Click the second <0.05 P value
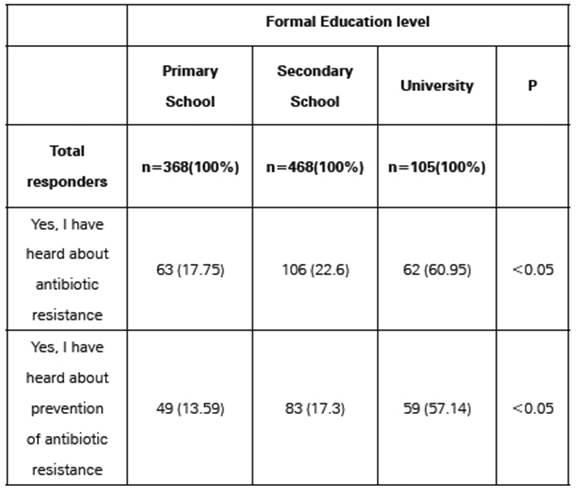The image size is (577, 491). 533,409
